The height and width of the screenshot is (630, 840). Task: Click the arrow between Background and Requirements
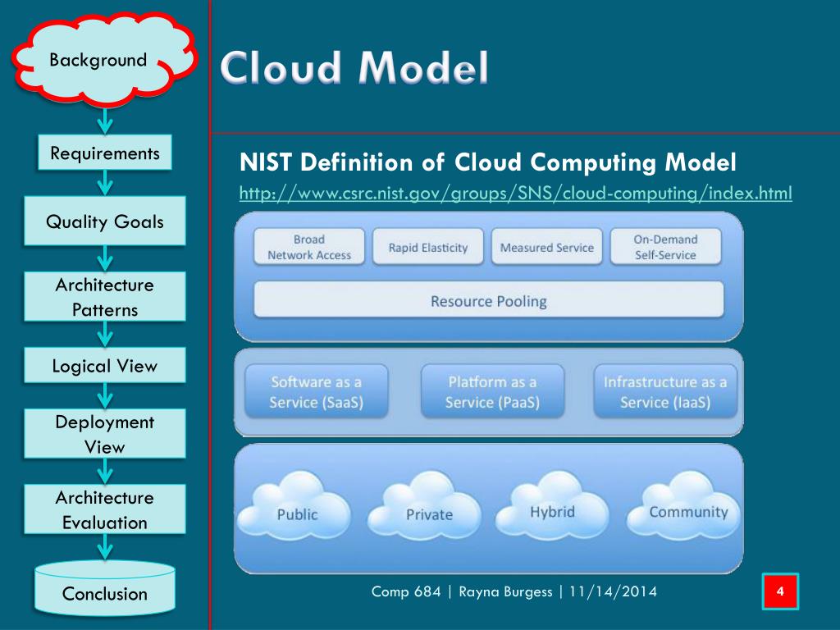[105, 121]
